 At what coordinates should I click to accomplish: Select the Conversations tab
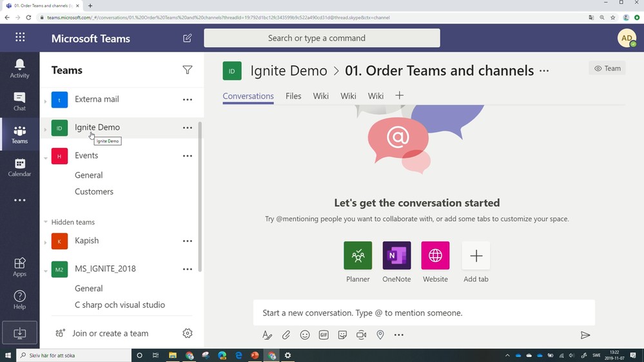tap(248, 96)
